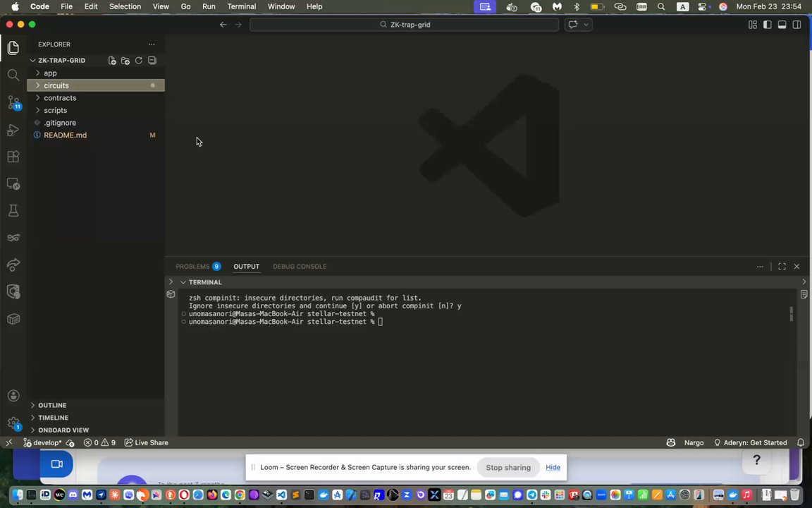Expand the OUTLINE section
Screen dimensions: 812x508
click(52, 405)
